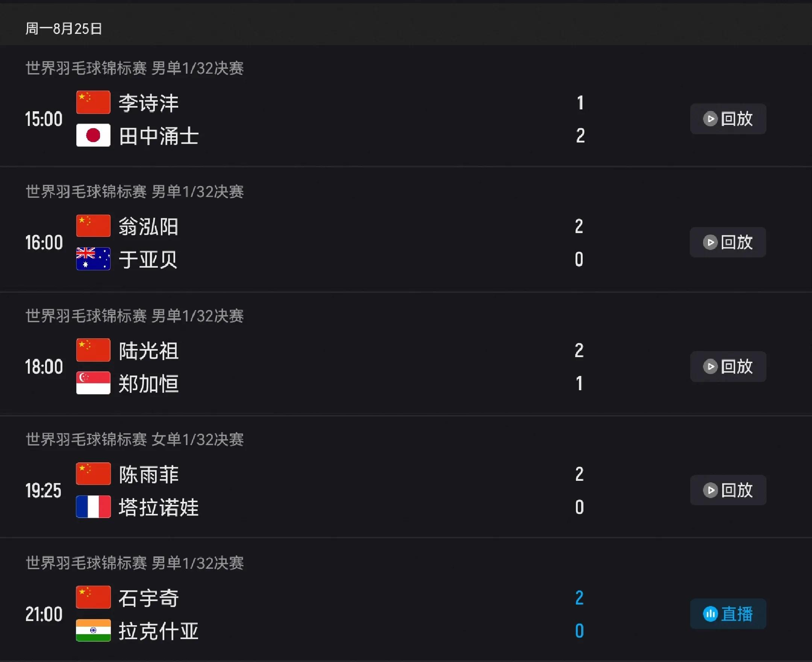Click China flag next to 李诗沣
812x662 pixels.
point(93,102)
